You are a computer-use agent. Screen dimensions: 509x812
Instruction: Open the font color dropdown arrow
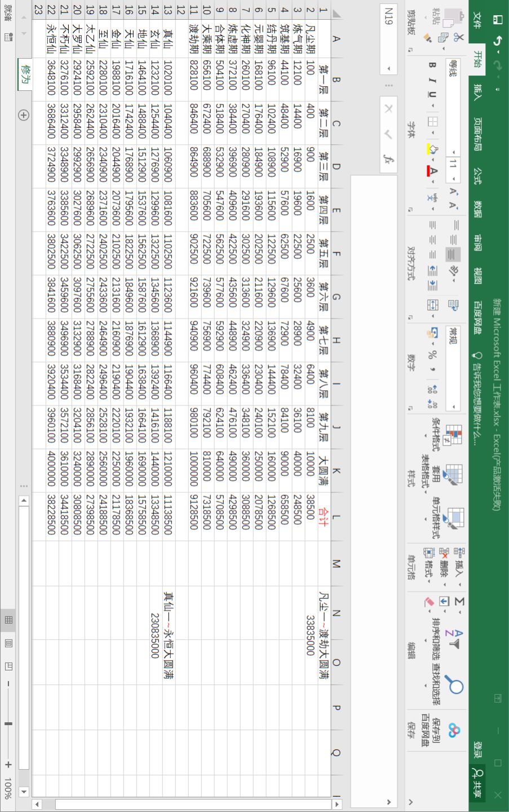(432, 182)
